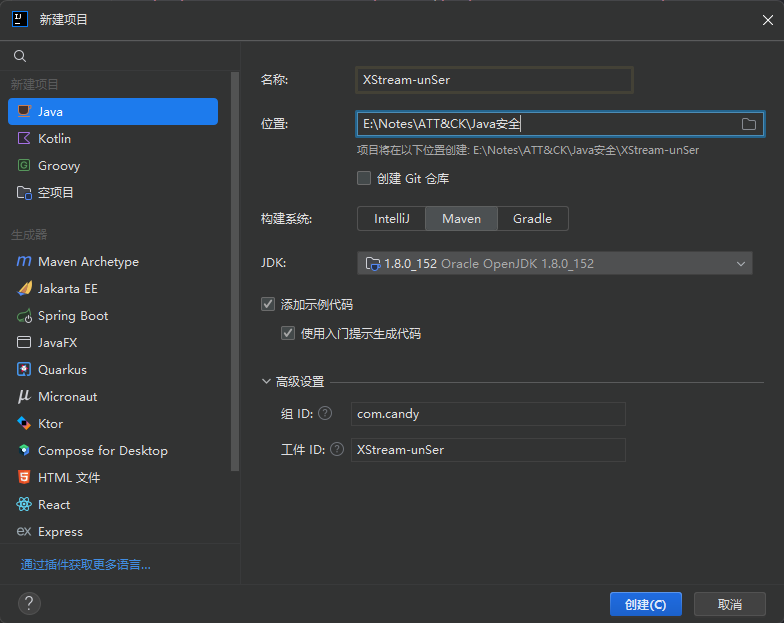Click the HTML5 shield icon
Viewport: 784px width, 623px height.
coord(24,478)
